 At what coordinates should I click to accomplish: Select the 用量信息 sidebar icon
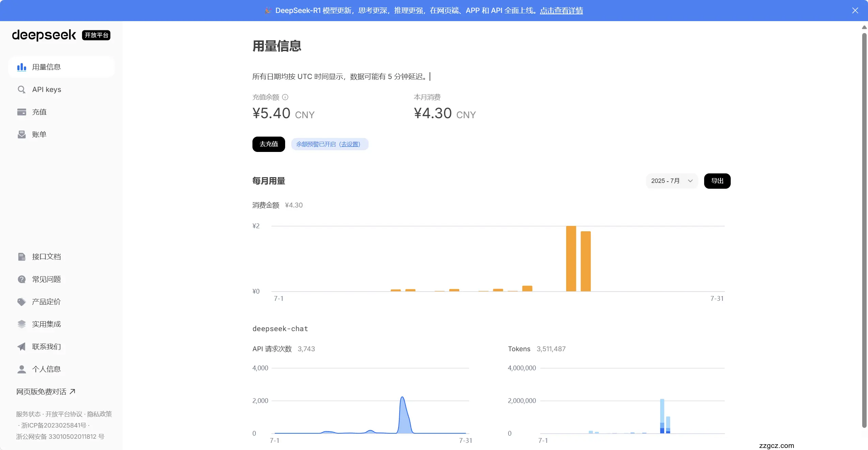(x=21, y=67)
